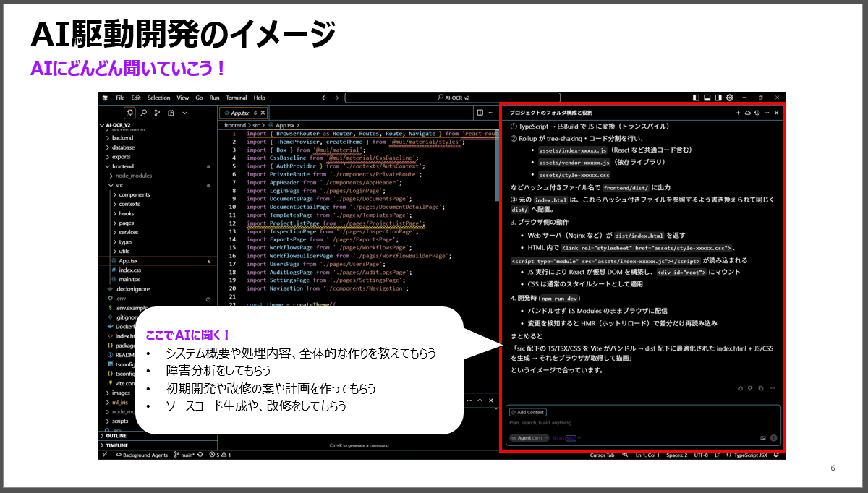The height and width of the screenshot is (493, 868).
Task: Close the AI chat panel
Action: pos(776,113)
